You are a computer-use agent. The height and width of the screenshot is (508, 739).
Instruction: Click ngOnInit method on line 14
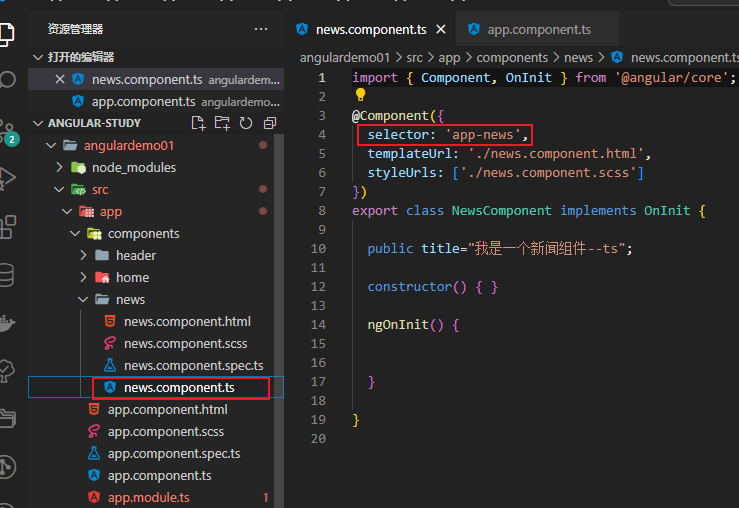pyautogui.click(x=398, y=325)
